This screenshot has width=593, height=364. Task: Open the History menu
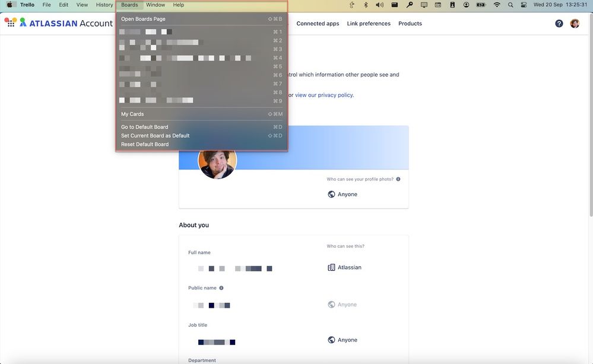click(x=104, y=5)
